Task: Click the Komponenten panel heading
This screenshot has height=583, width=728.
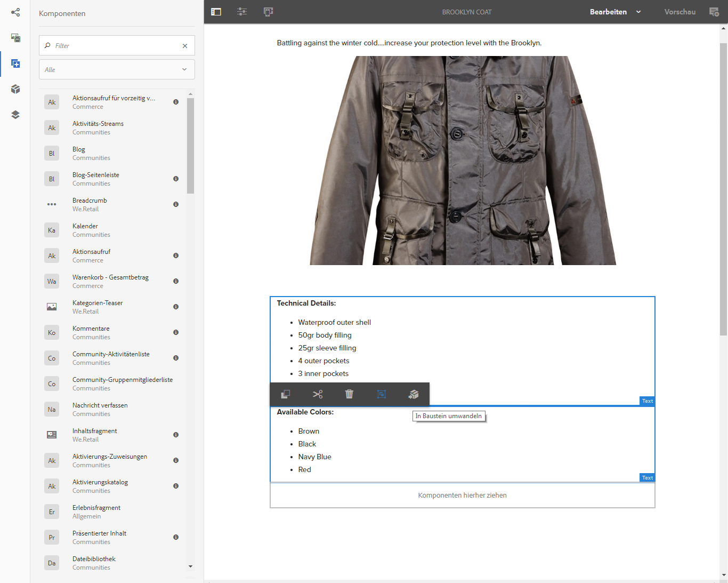Action: click(62, 13)
